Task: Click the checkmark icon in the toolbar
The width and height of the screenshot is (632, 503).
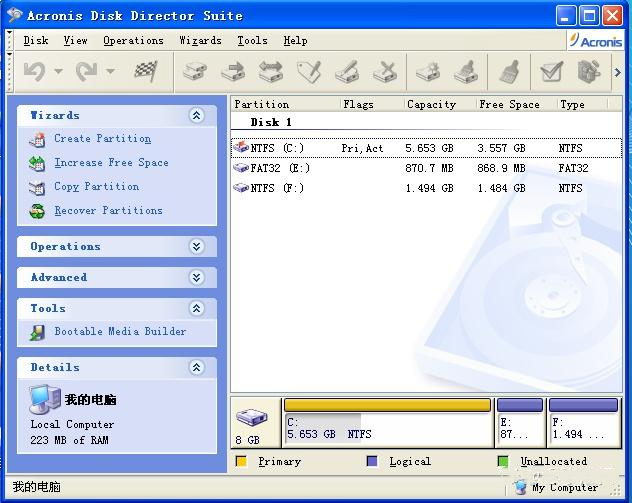Action: 550,71
